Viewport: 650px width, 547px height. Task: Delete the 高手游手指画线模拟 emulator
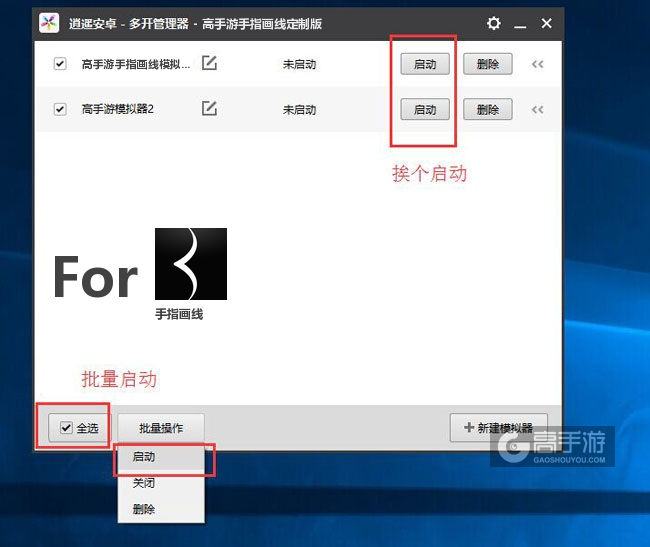click(488, 64)
